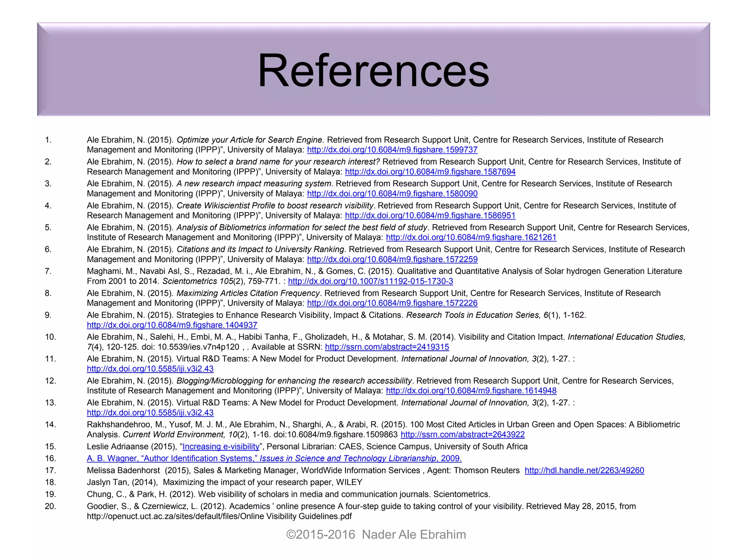747x560 pixels.
Task: Open the A. B. Wagner Author Identification Systems link
Action: 274,458
